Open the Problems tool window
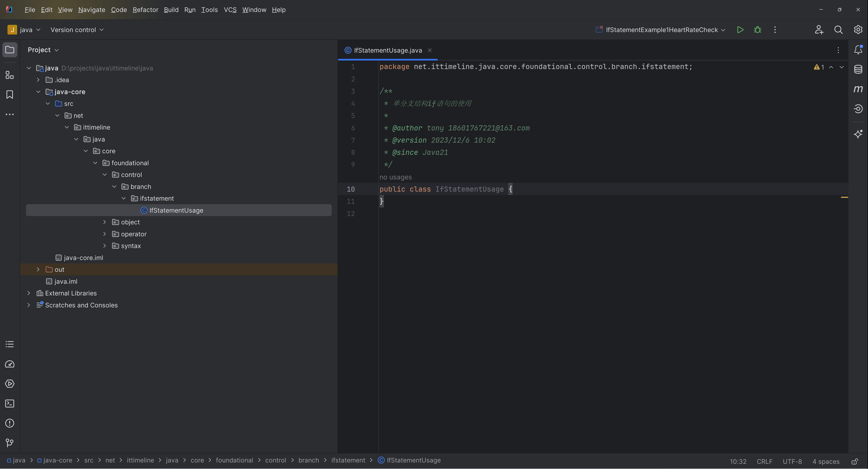 point(10,423)
